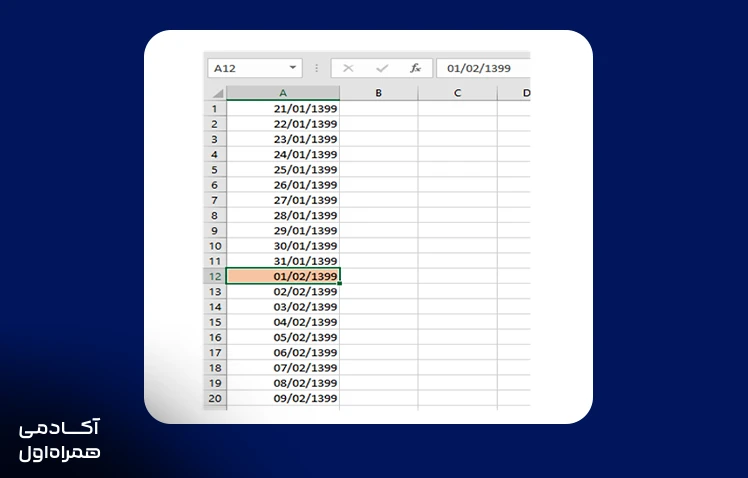Viewport: 748px width, 478px height.
Task: Open the insert function fx icon
Action: click(x=416, y=68)
